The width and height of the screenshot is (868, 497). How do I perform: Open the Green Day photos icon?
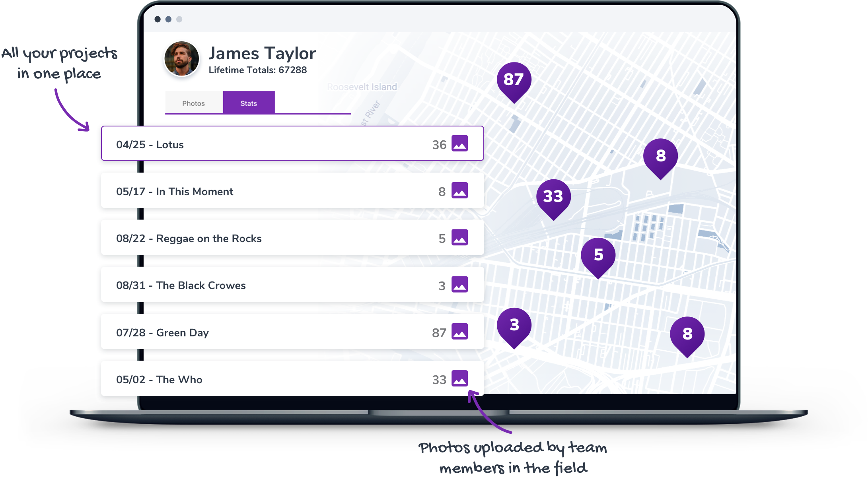click(x=459, y=332)
